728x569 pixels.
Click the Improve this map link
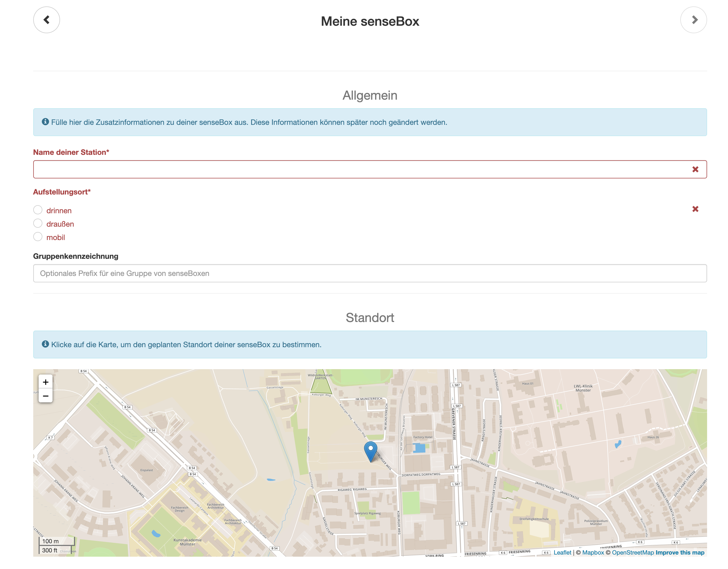pyautogui.click(x=680, y=552)
